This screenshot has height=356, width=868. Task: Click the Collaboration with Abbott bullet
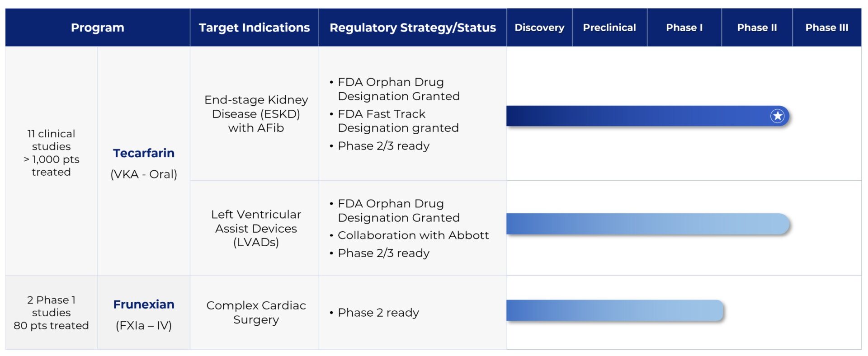(x=413, y=235)
